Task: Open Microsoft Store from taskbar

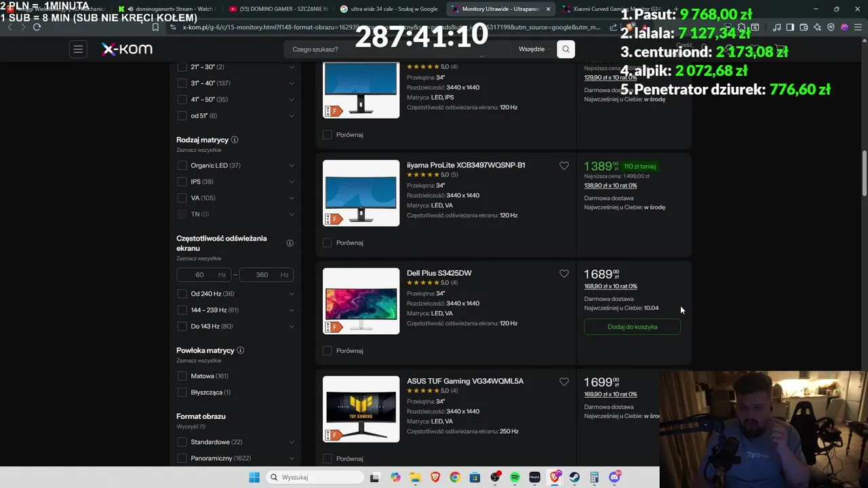Action: pyautogui.click(x=475, y=477)
